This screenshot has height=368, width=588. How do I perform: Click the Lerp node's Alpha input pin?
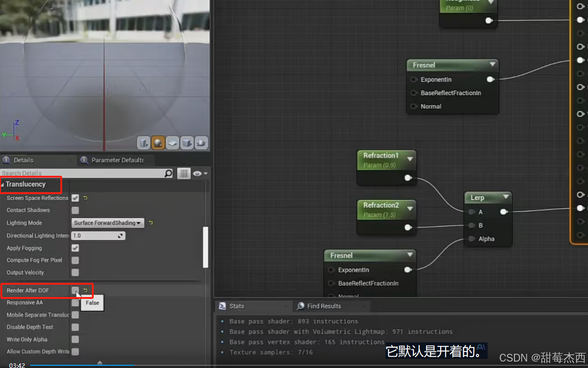[471, 238]
